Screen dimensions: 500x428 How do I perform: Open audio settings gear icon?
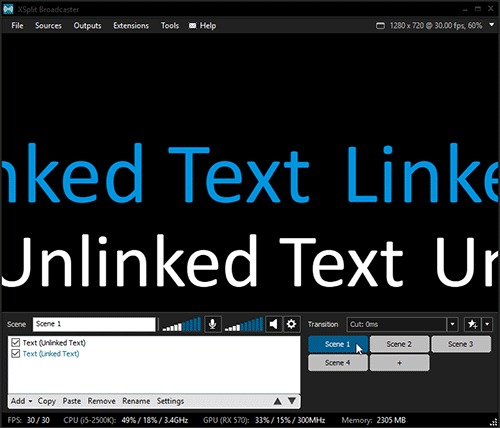pos(291,324)
